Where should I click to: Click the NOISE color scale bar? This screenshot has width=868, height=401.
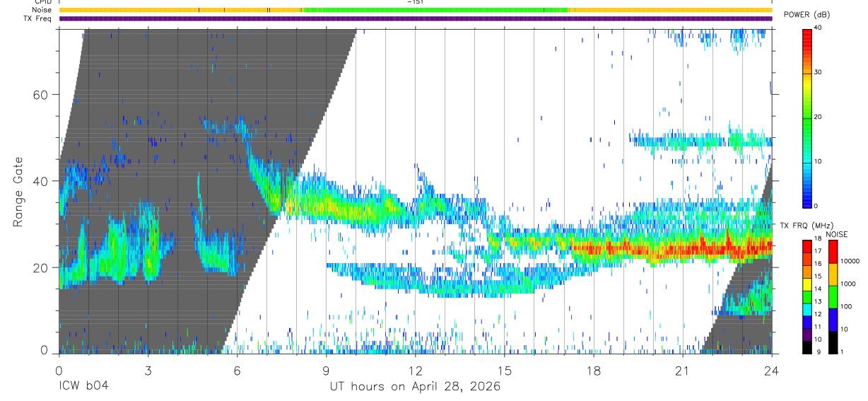click(x=832, y=296)
